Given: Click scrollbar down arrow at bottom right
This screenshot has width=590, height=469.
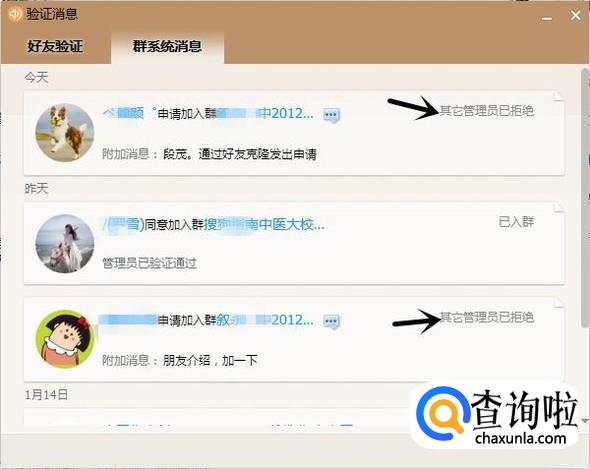Looking at the screenshot, I should pos(585,420).
